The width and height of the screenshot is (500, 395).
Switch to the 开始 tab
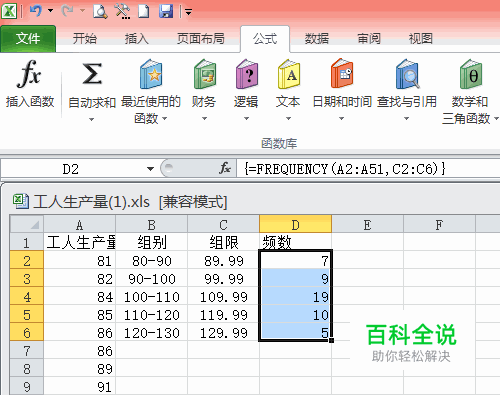coord(85,39)
